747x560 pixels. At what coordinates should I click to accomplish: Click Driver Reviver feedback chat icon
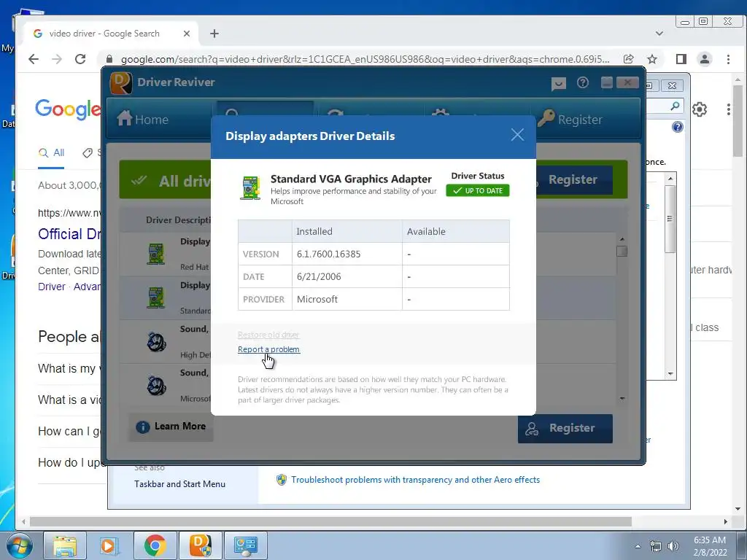point(558,84)
